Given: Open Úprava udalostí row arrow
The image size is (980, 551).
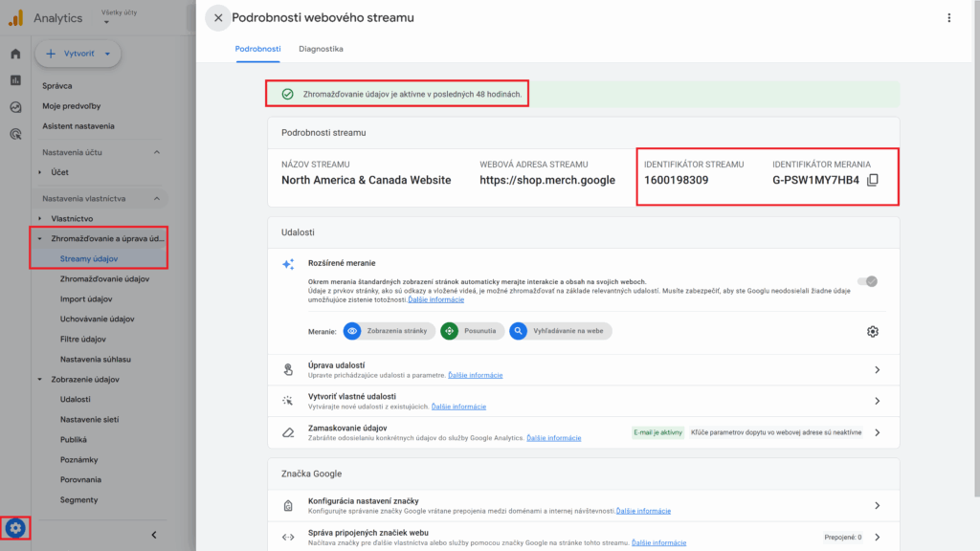Looking at the screenshot, I should coord(878,370).
